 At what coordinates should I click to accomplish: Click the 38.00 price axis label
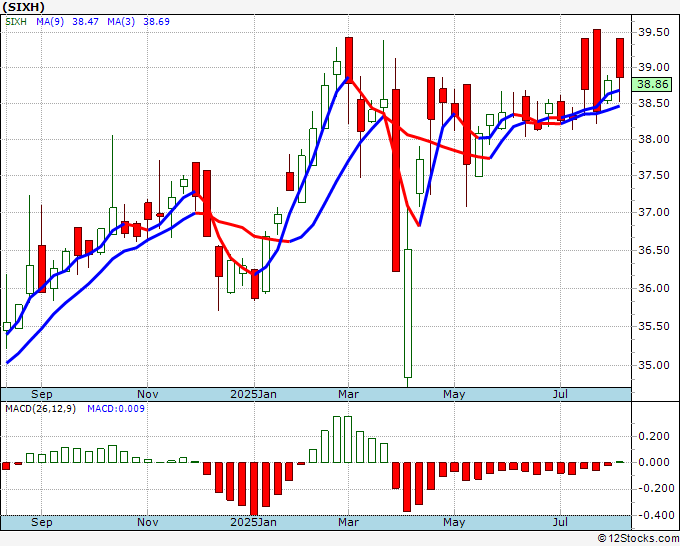pos(654,139)
